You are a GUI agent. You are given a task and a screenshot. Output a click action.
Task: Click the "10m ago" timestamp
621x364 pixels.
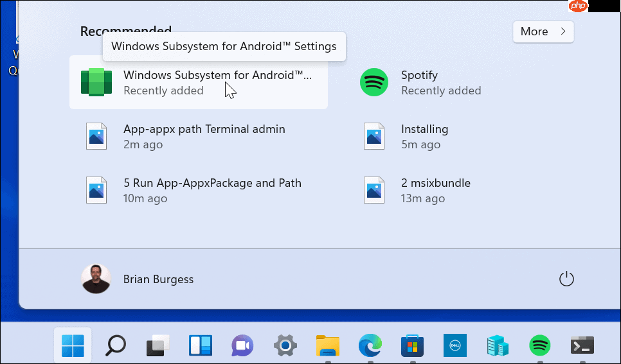(145, 198)
